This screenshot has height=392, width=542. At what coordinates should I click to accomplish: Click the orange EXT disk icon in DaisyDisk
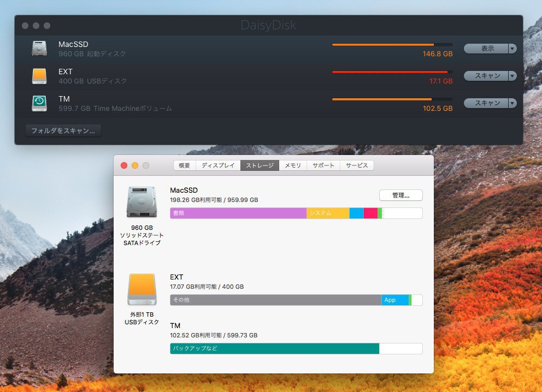(x=39, y=76)
